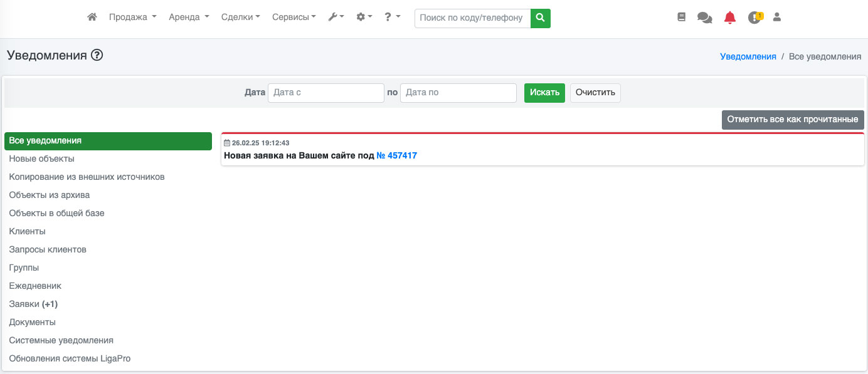Click the help icon beside Уведомления title
868x374 pixels.
(x=97, y=55)
